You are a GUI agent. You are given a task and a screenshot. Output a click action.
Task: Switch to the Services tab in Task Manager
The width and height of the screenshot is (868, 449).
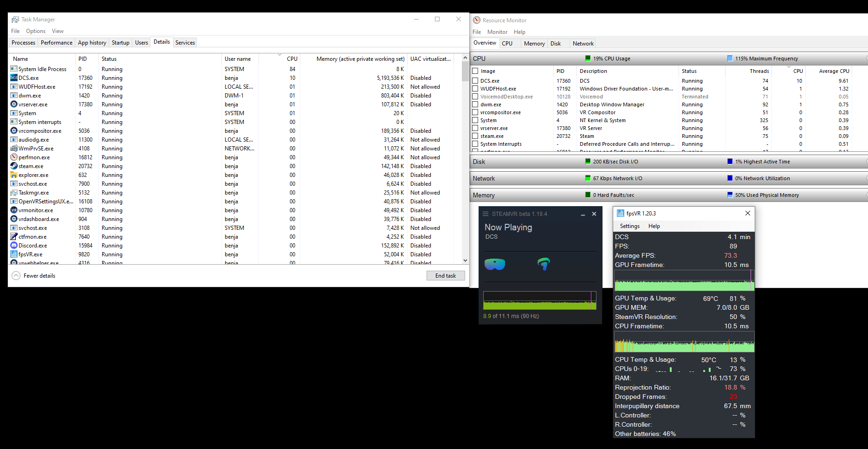pyautogui.click(x=185, y=43)
